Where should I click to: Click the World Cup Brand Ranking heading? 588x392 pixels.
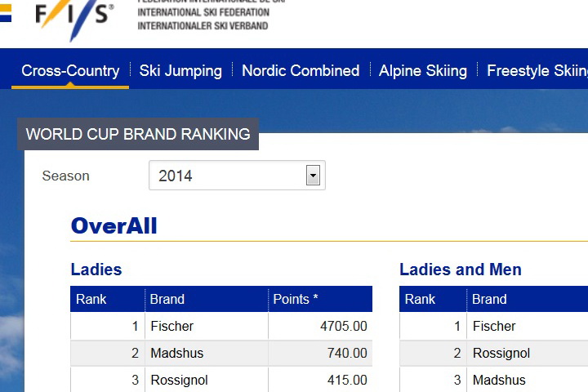pos(138,134)
